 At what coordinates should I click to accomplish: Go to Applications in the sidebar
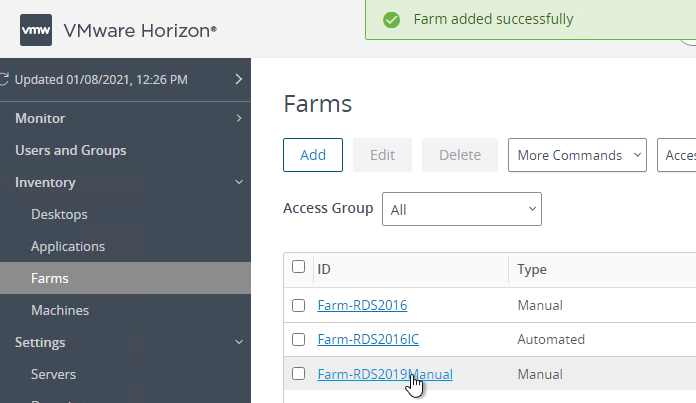(x=68, y=246)
